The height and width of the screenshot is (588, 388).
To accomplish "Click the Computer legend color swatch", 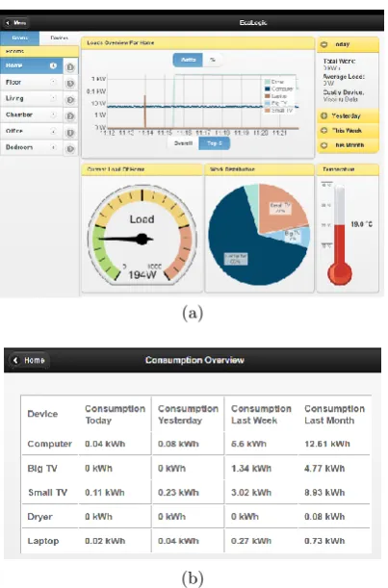I will coord(268,89).
